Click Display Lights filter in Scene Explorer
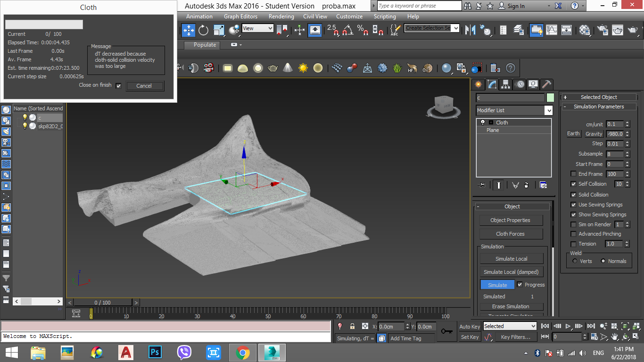 click(x=6, y=131)
